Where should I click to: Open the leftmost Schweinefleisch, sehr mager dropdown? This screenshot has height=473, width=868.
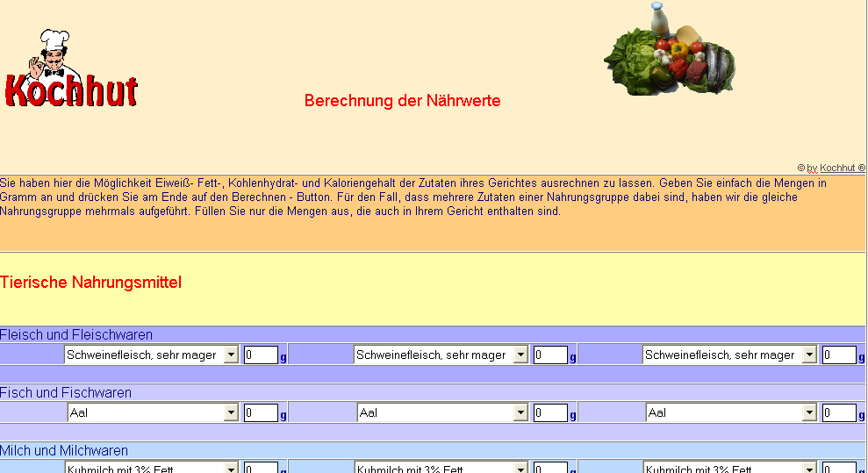tap(152, 355)
